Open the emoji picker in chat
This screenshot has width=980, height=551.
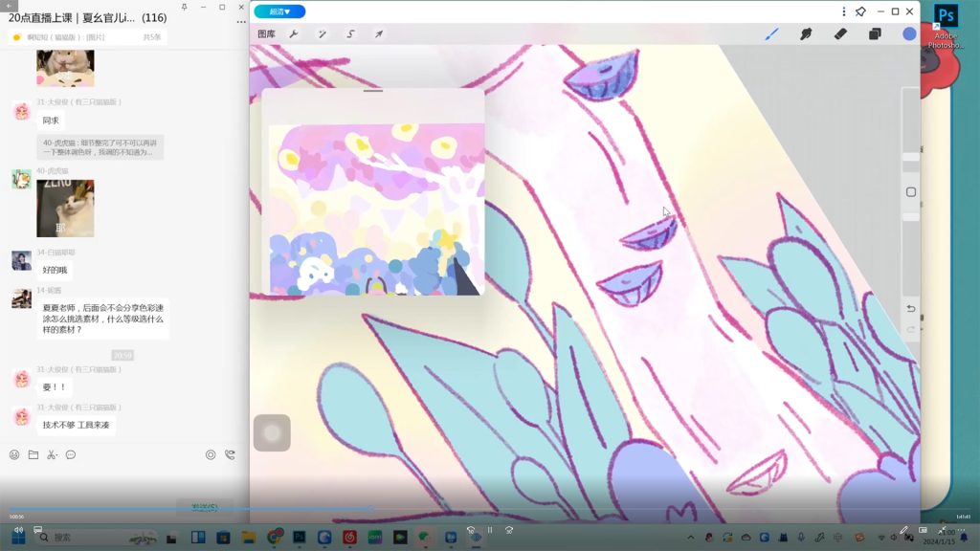(14, 454)
